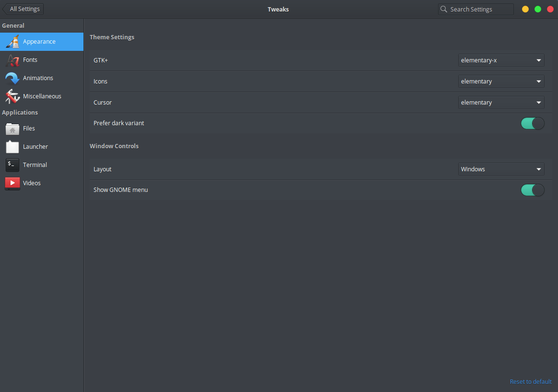Viewport: 558px width, 392px height.
Task: Toggle the Prefer dark variant switch
Action: [x=533, y=123]
